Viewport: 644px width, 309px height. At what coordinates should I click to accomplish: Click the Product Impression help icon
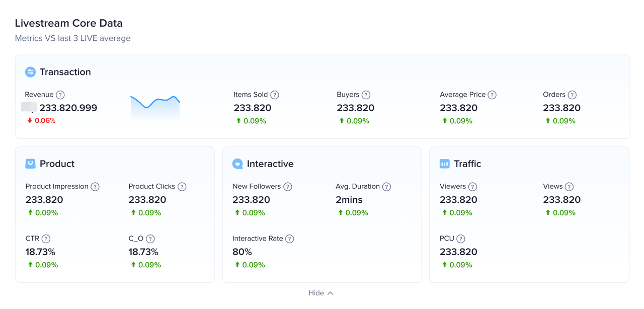tap(95, 187)
